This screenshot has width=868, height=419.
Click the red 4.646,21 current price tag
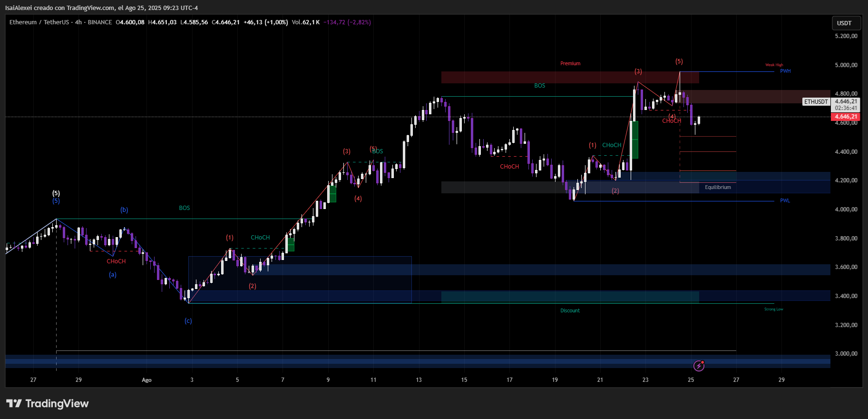point(846,117)
